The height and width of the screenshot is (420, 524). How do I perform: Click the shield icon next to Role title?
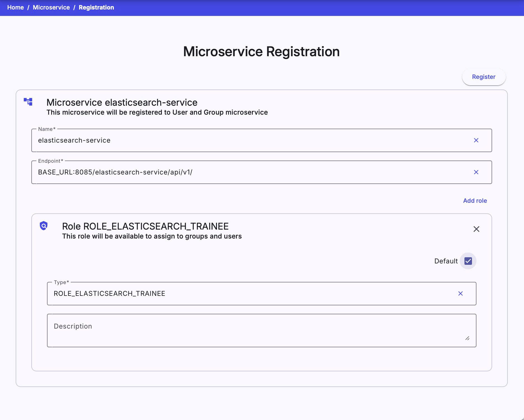click(43, 226)
